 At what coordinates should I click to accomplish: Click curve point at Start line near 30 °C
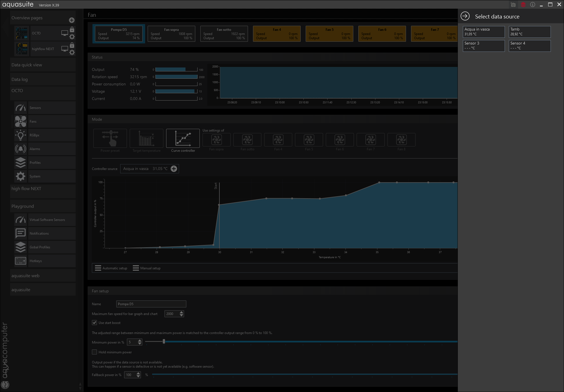coord(219,205)
